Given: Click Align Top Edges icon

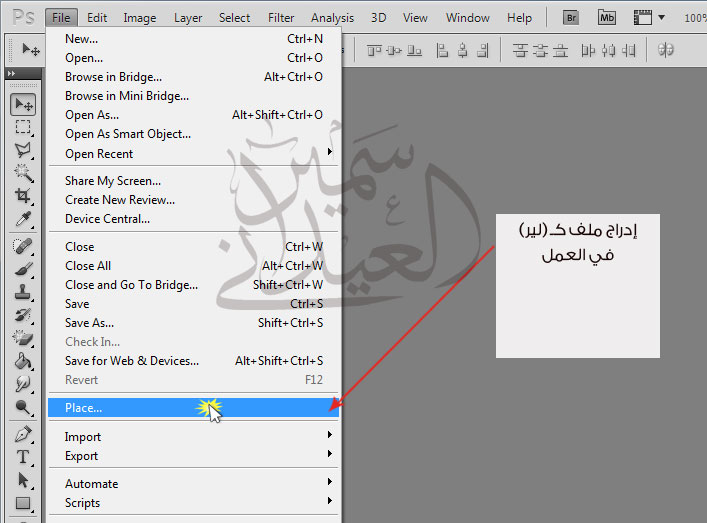Looking at the screenshot, I should pos(374,50).
